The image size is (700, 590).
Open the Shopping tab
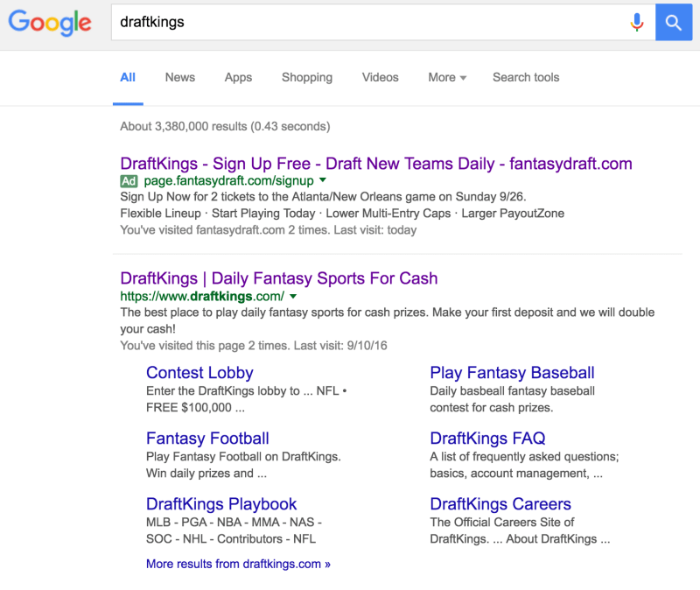pos(307,77)
